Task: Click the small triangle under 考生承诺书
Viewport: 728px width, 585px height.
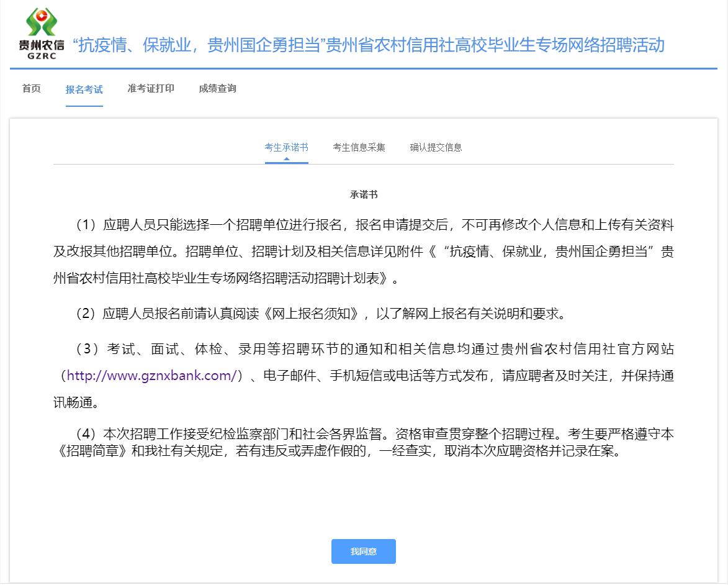Action: [286, 159]
